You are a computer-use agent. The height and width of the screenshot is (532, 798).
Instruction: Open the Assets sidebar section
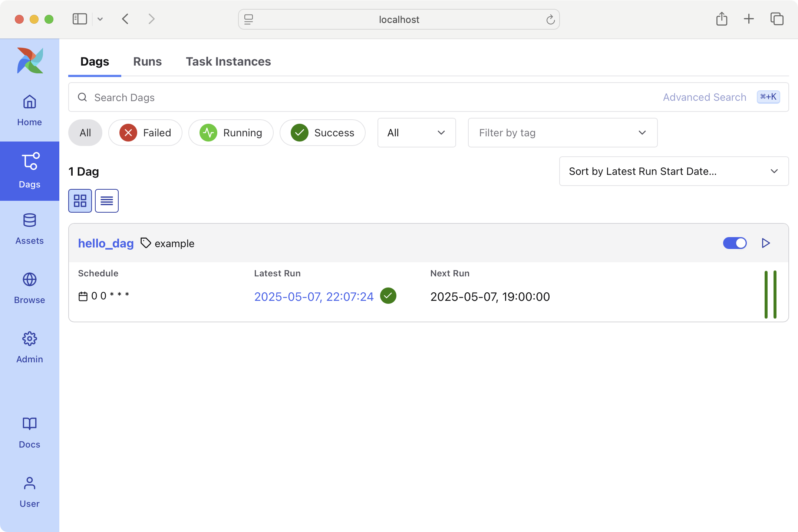click(29, 229)
